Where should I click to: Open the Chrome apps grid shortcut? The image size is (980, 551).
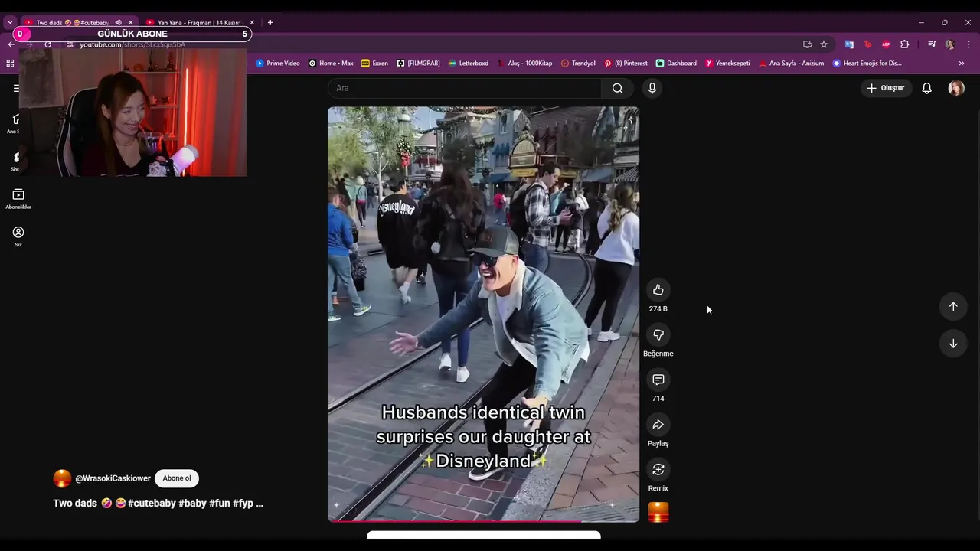point(10,64)
